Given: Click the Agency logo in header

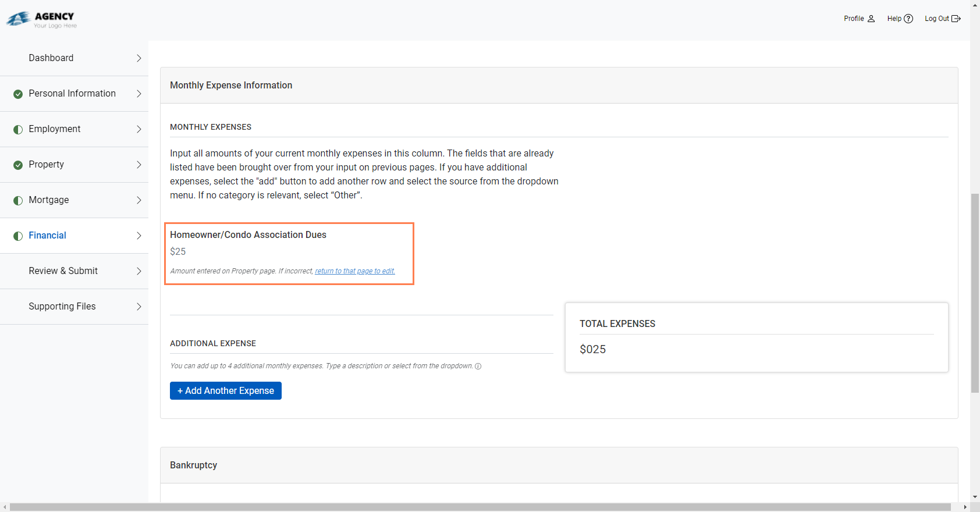Looking at the screenshot, I should pos(42,19).
